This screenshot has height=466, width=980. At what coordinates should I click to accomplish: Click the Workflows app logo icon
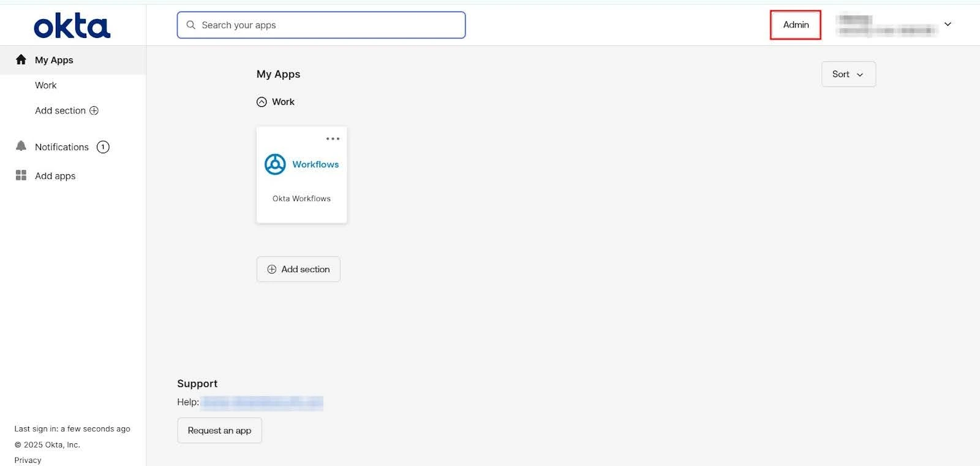coord(275,164)
